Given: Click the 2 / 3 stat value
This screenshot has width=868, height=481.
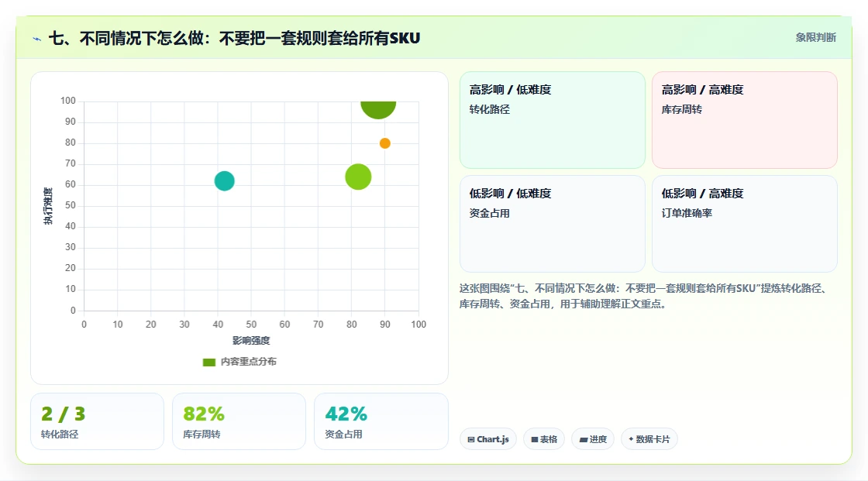Looking at the screenshot, I should pos(63,414).
